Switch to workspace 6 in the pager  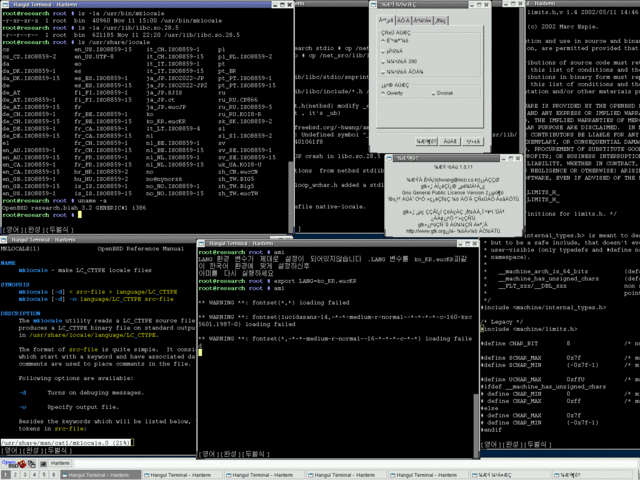click(x=53, y=475)
